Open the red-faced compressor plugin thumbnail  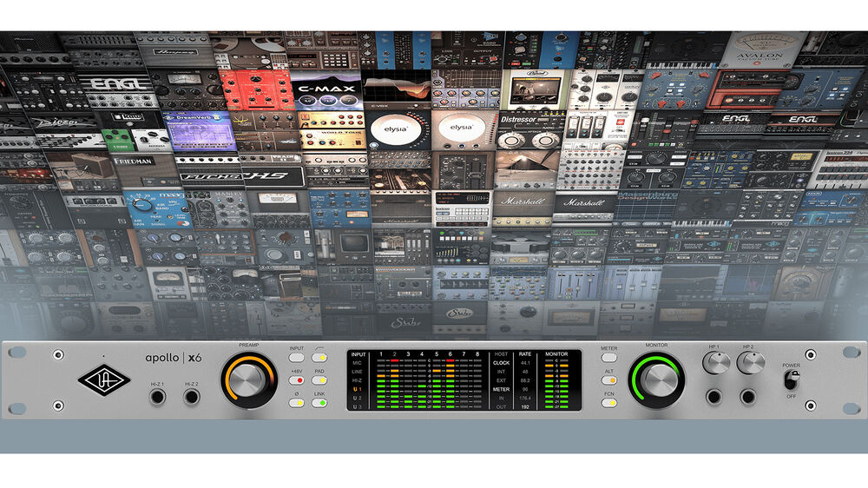tap(254, 90)
